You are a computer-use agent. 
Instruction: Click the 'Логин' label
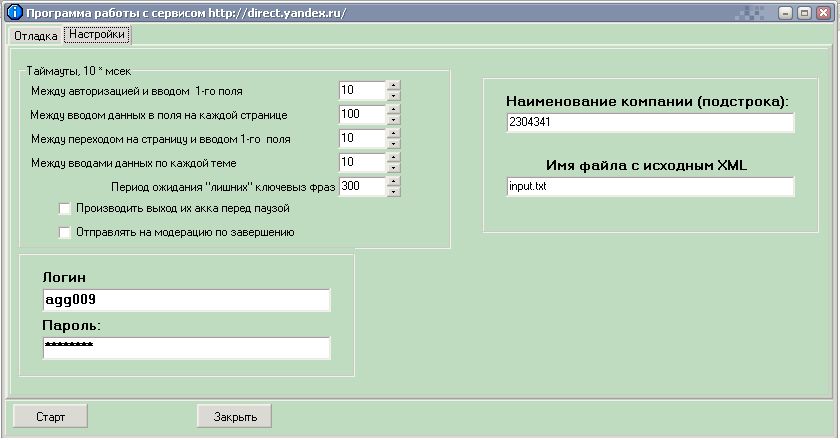[x=64, y=278]
